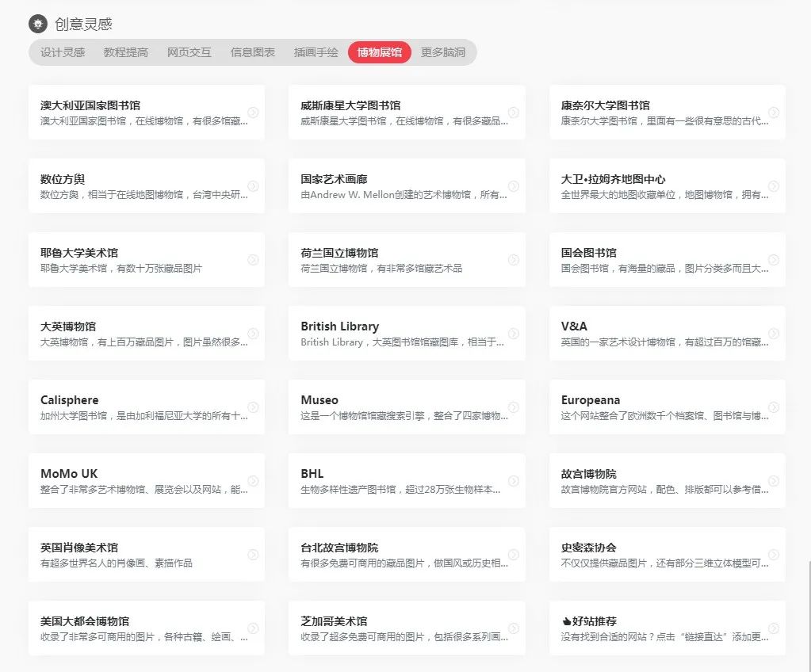Open the 网页交互 tab

pyautogui.click(x=189, y=52)
